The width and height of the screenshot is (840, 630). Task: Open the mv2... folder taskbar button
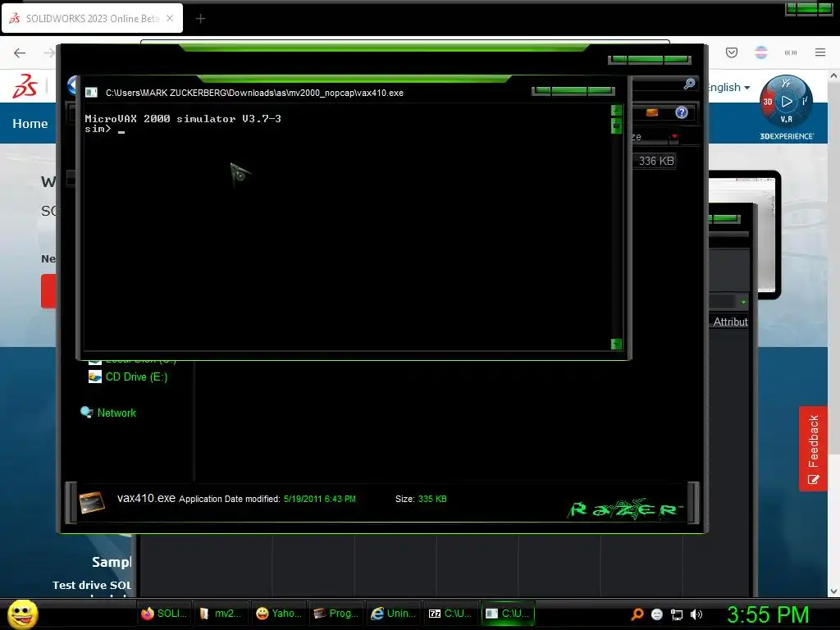coord(221,614)
